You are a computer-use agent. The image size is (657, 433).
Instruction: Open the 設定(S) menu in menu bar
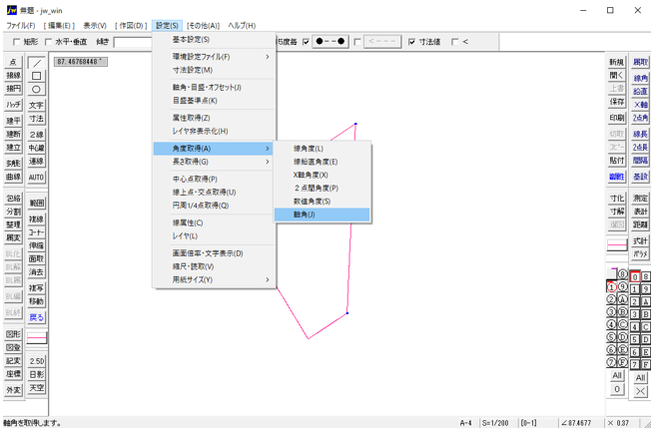tap(167, 26)
